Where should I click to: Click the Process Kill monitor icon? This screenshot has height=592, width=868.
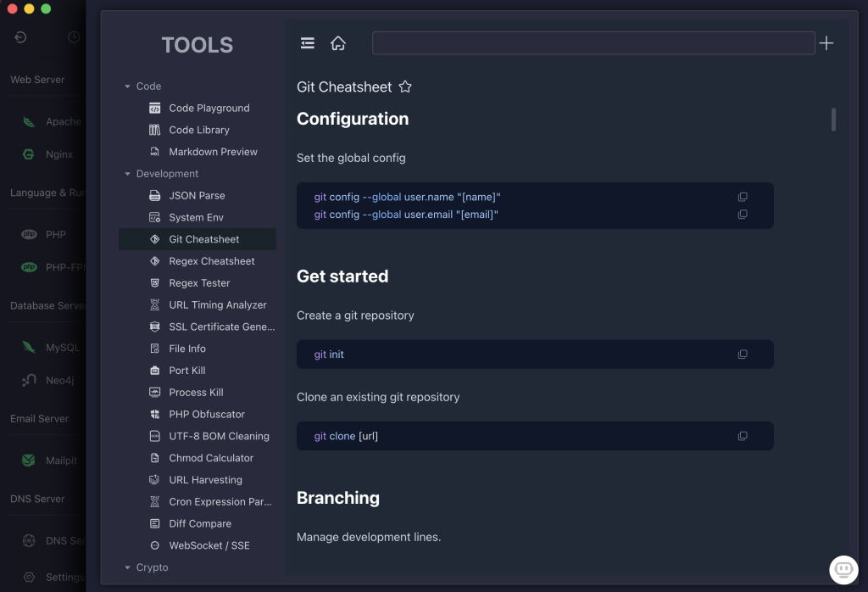[x=155, y=393]
